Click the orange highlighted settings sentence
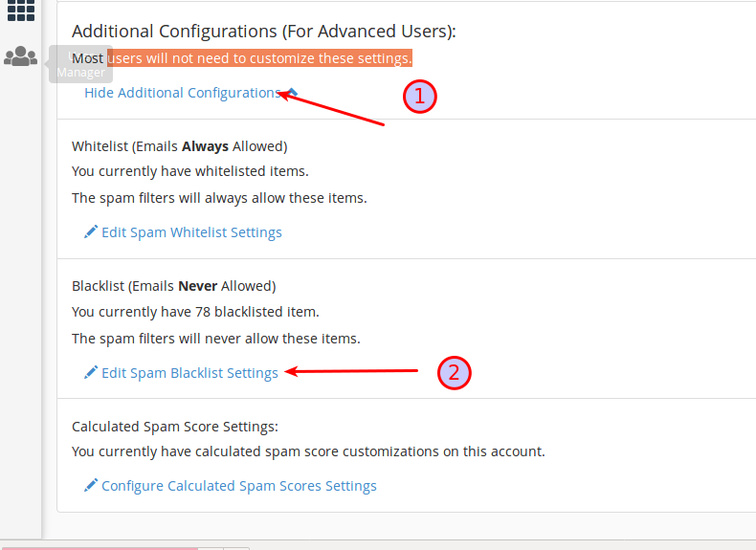This screenshot has height=550, width=756. click(x=259, y=57)
